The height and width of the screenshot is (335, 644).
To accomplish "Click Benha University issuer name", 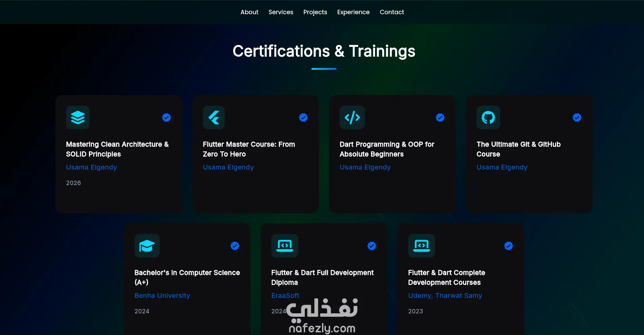I will pyautogui.click(x=162, y=296).
